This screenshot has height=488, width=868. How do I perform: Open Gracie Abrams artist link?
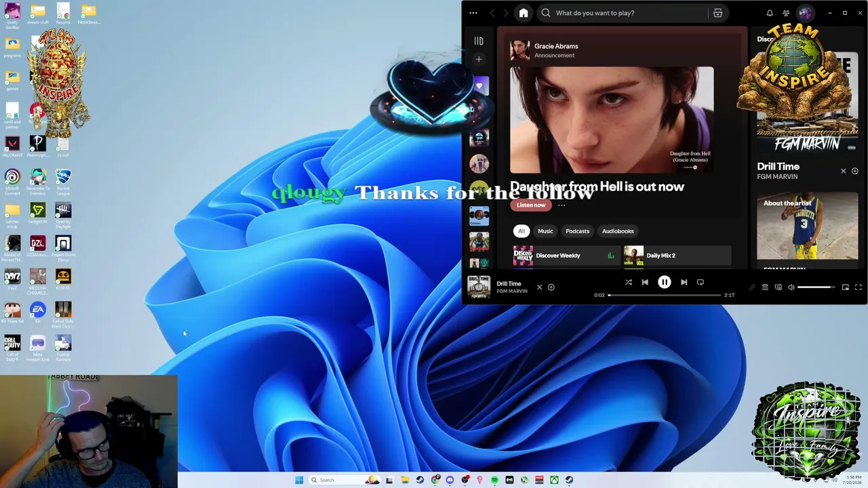point(556,46)
